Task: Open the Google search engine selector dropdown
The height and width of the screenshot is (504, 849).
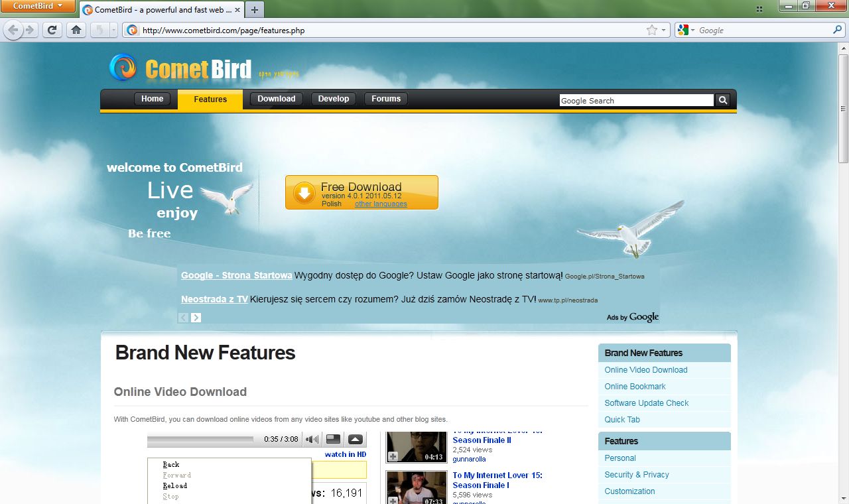Action: pyautogui.click(x=692, y=30)
